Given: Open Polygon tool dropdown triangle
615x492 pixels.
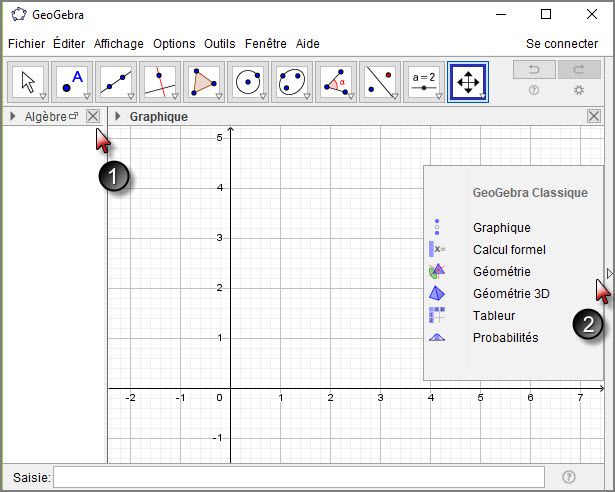Looking at the screenshot, I should click(x=219, y=96).
